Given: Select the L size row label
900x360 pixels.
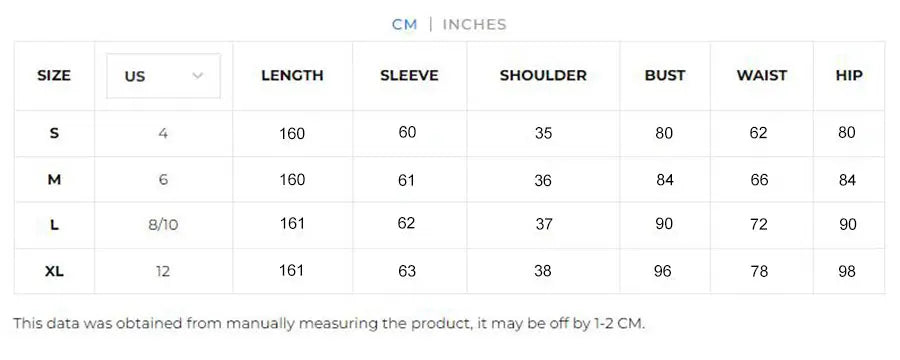Looking at the screenshot, I should tap(54, 225).
